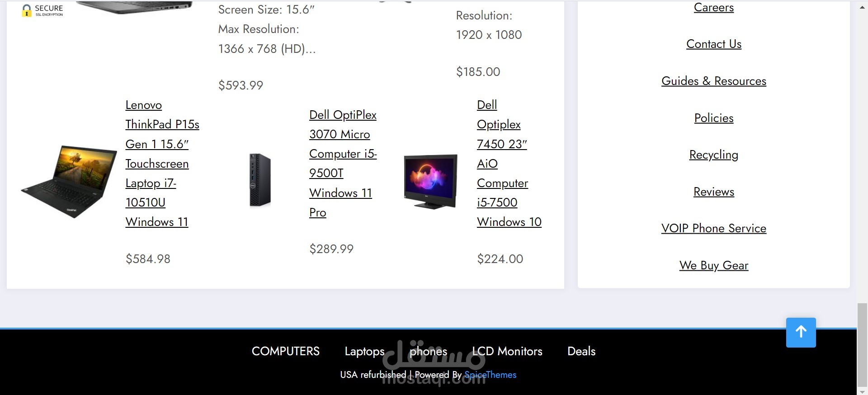Click the Secure SSL Encryption badge
The width and height of the screenshot is (868, 395).
tap(42, 10)
